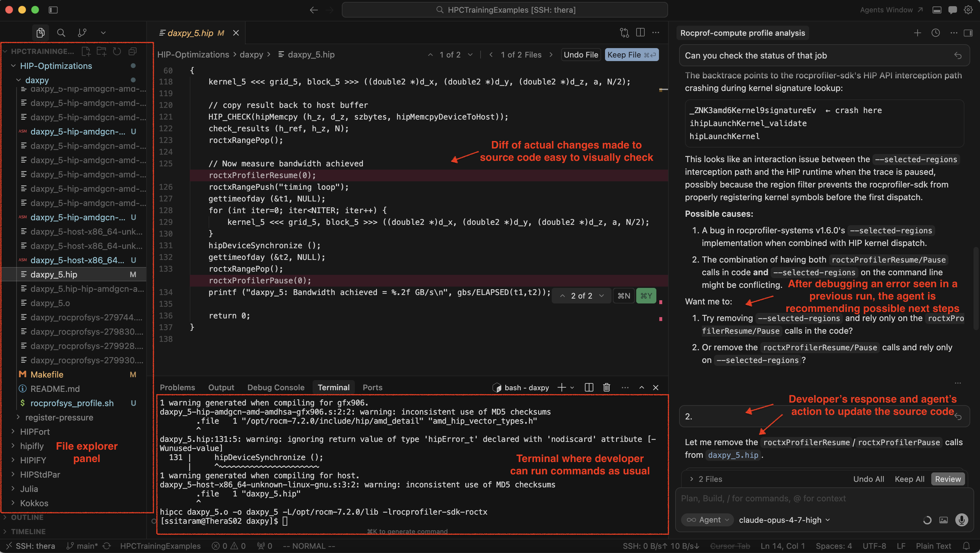Go to next change chevron near '1 of 2'
The height and width of the screenshot is (553, 980).
coord(470,55)
